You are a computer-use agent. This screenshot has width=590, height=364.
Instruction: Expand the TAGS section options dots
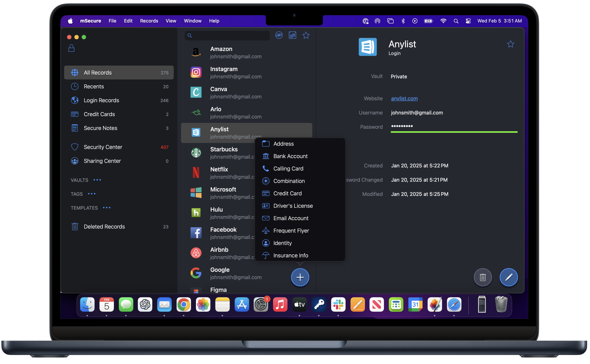92,194
